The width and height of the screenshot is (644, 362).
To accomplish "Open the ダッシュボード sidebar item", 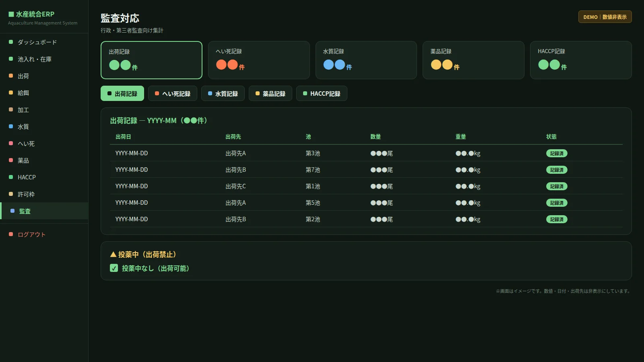I will (44, 42).
